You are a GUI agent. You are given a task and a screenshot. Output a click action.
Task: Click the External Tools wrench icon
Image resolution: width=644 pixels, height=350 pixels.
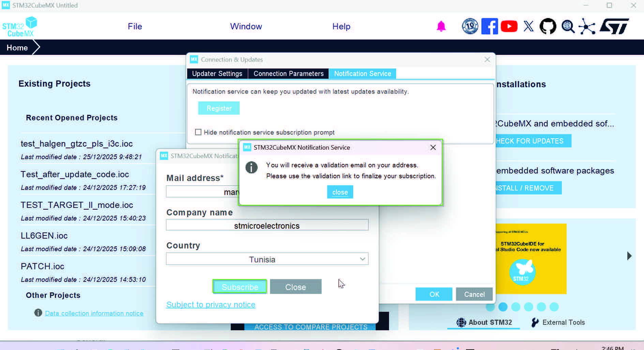point(535,322)
